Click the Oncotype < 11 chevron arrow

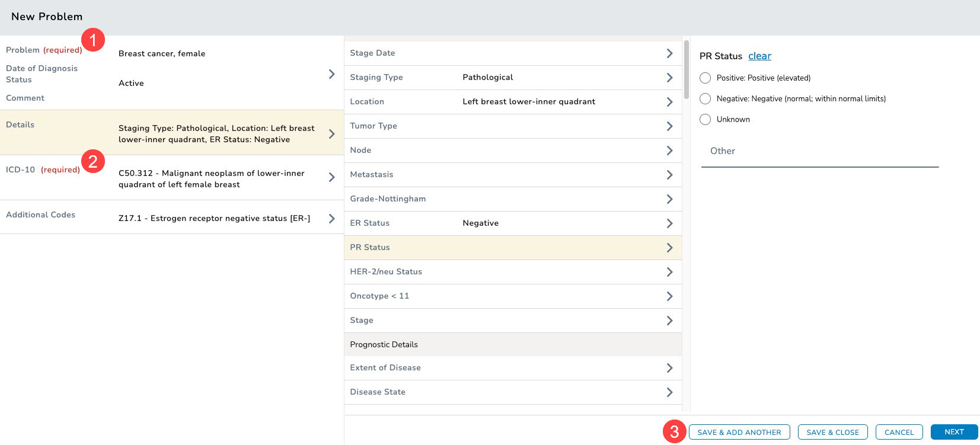(669, 296)
